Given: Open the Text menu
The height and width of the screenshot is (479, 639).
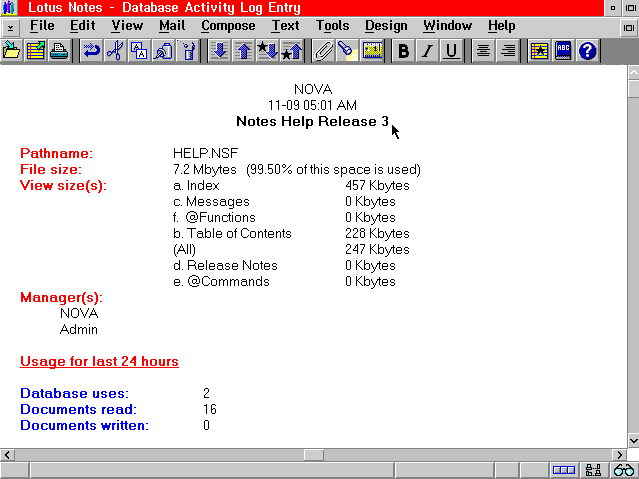Looking at the screenshot, I should pyautogui.click(x=285, y=26).
